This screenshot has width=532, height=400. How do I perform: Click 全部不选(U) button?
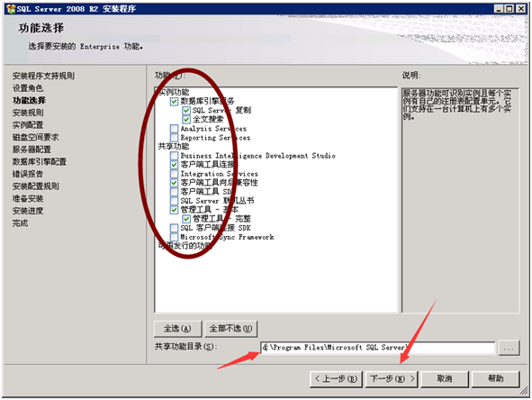point(230,328)
